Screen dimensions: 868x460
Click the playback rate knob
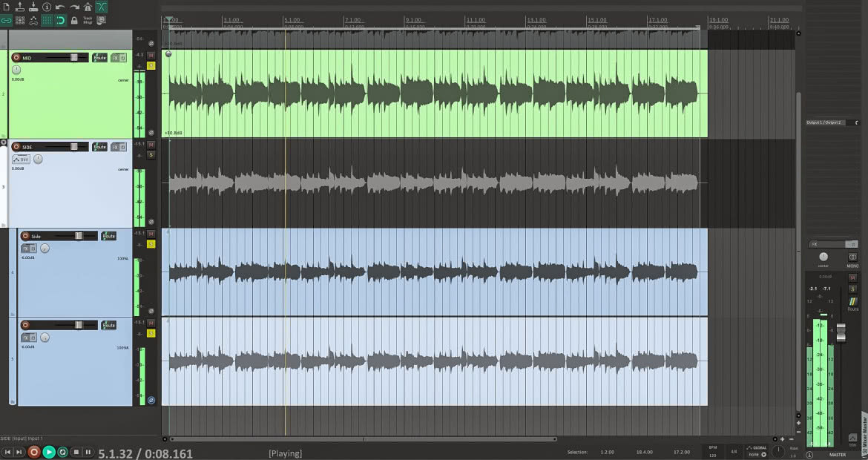tap(777, 451)
